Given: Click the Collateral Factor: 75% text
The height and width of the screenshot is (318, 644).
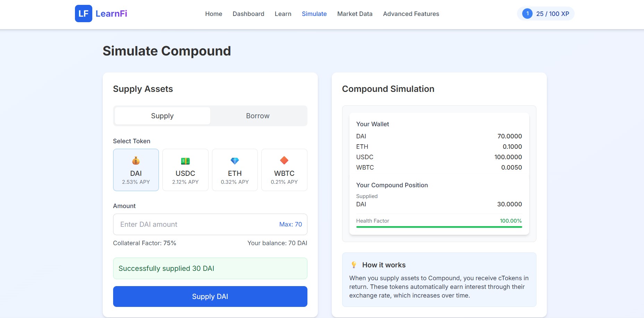Looking at the screenshot, I should tap(145, 243).
